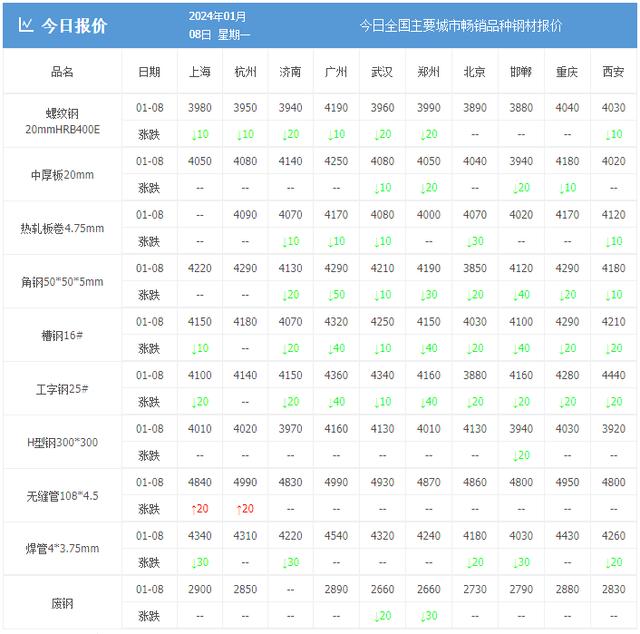Open the 热轧板卷4.75mm product label

click(62, 228)
